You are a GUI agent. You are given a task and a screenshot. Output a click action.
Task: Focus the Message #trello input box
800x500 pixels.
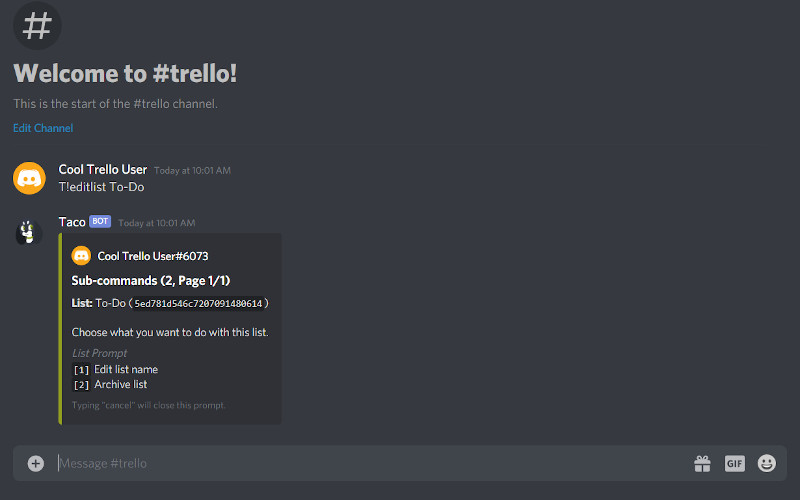pos(372,463)
